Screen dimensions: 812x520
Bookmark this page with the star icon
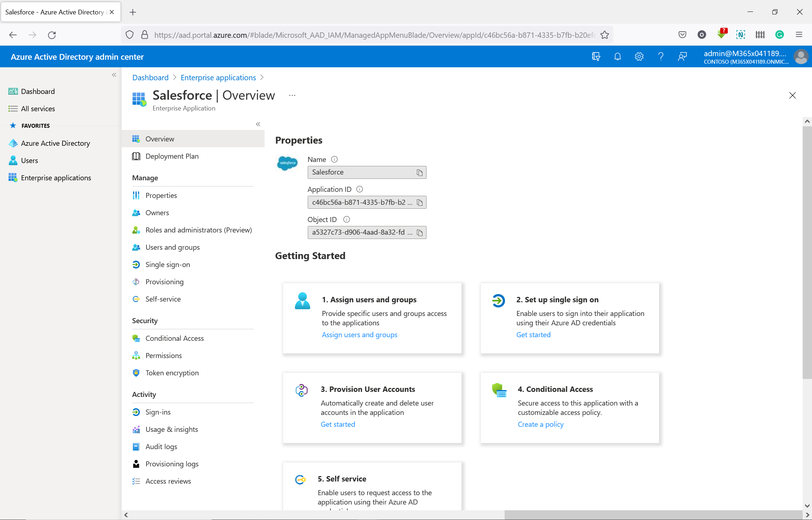pyautogui.click(x=605, y=35)
